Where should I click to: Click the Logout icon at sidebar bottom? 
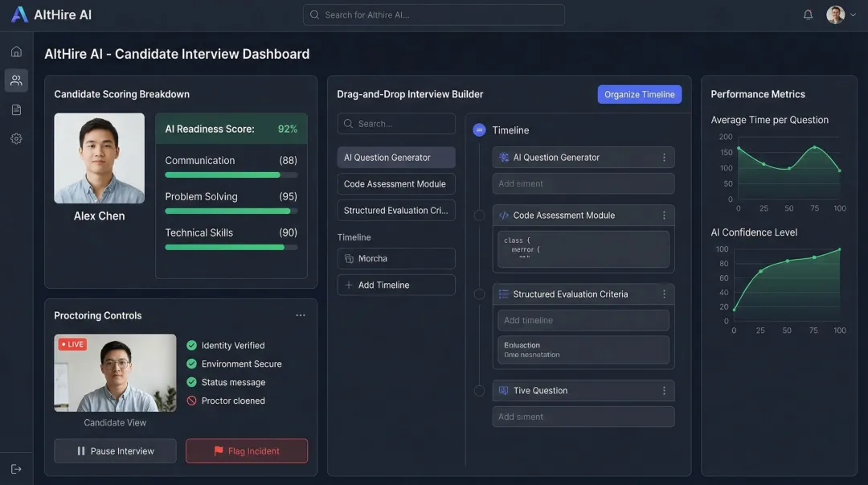coord(16,468)
